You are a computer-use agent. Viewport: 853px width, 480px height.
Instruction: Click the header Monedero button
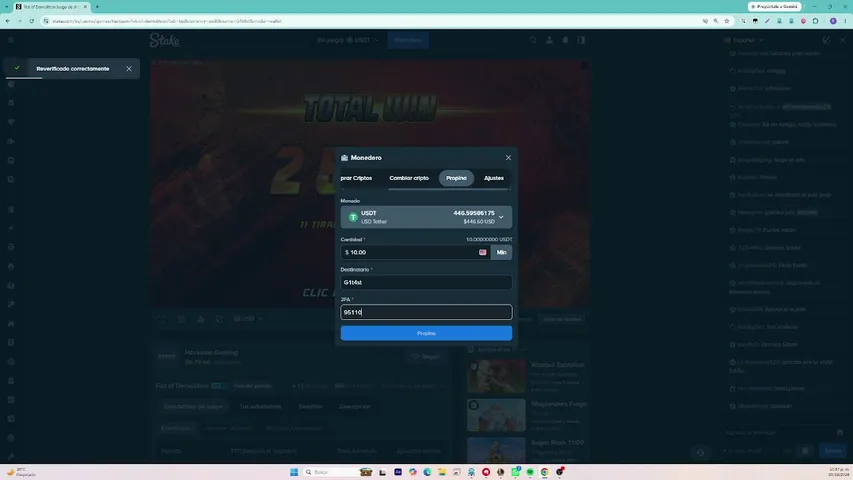coord(408,40)
